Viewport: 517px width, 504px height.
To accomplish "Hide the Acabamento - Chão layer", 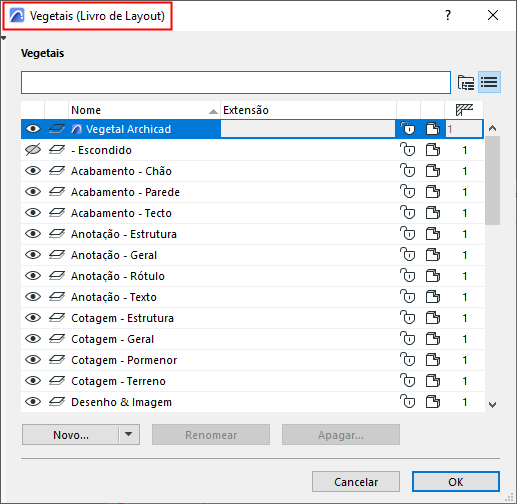I will pyautogui.click(x=33, y=171).
